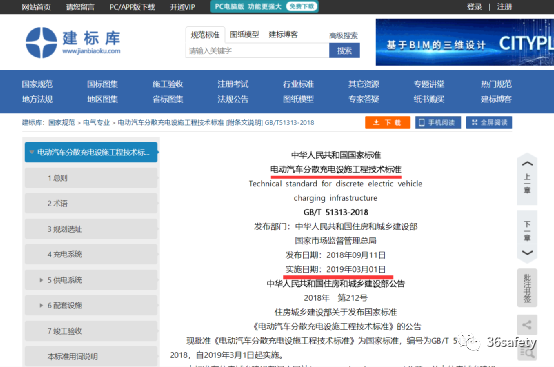Click the keyword search input field
This screenshot has height=367, width=554.
257,51
